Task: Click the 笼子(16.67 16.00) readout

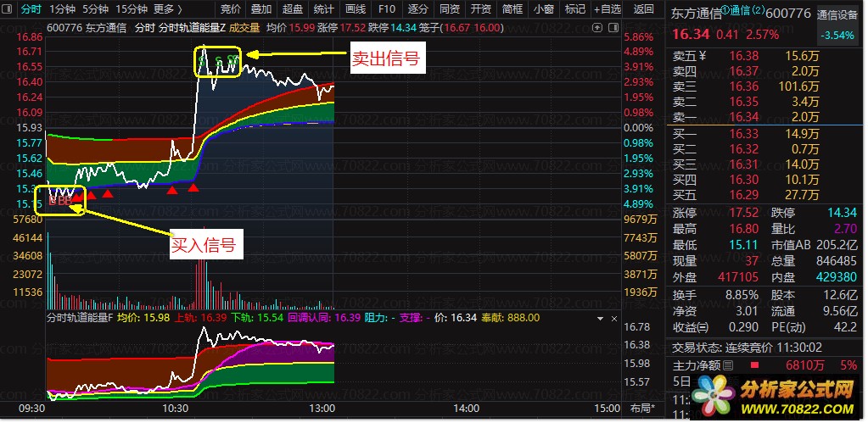Action: click(x=462, y=28)
